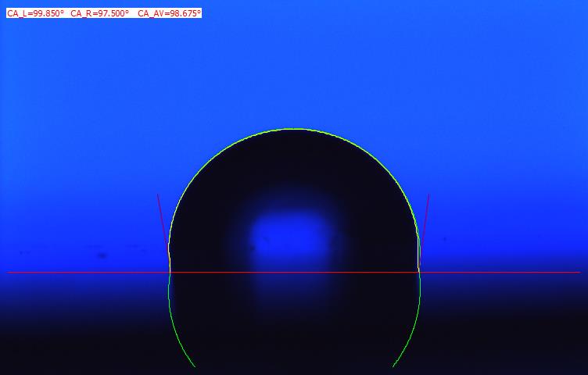Click the left contact point on the baseline
Image resolution: width=588 pixels, height=375 pixels.
[170, 273]
